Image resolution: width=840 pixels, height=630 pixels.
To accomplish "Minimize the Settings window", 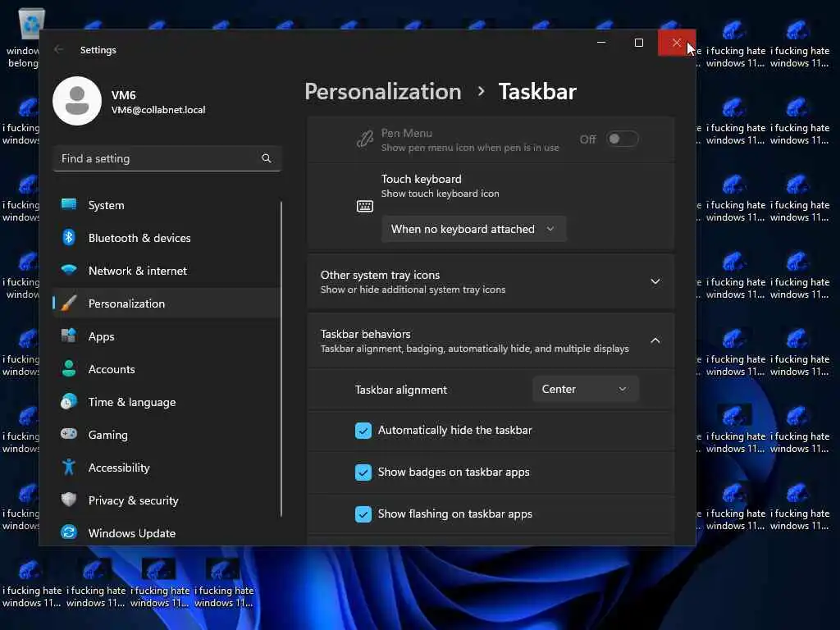I will pyautogui.click(x=601, y=43).
